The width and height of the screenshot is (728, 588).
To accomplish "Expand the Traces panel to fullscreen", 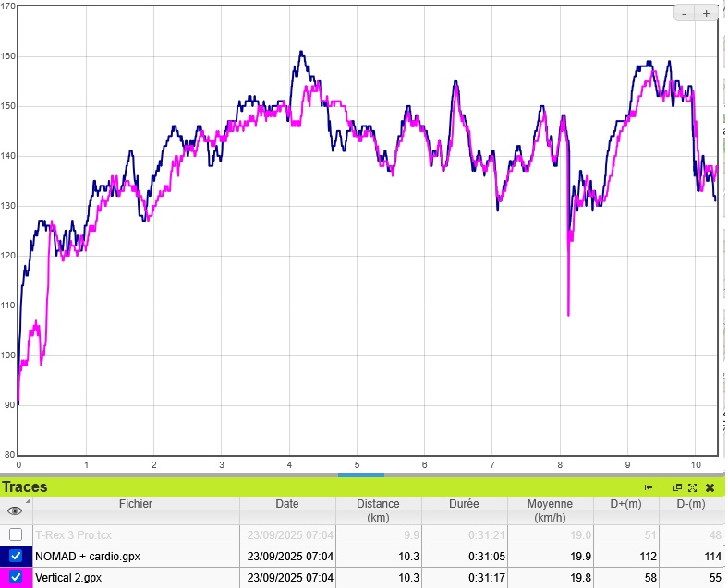I will 692,487.
